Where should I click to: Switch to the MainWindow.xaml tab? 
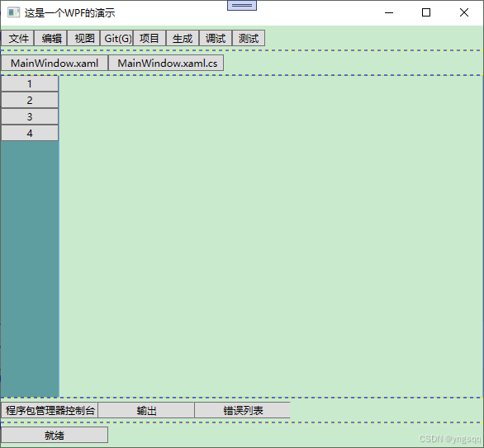click(x=55, y=63)
